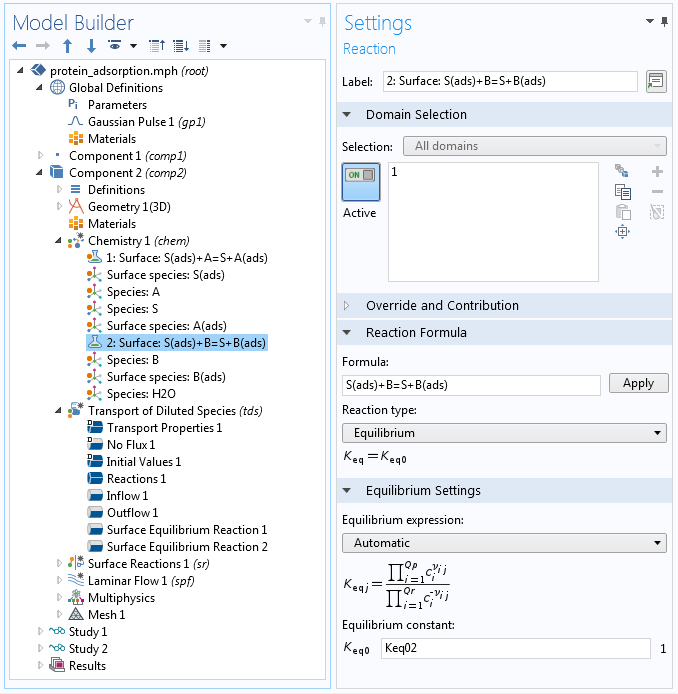
Task: Select the Study 2 node
Action: (88, 648)
